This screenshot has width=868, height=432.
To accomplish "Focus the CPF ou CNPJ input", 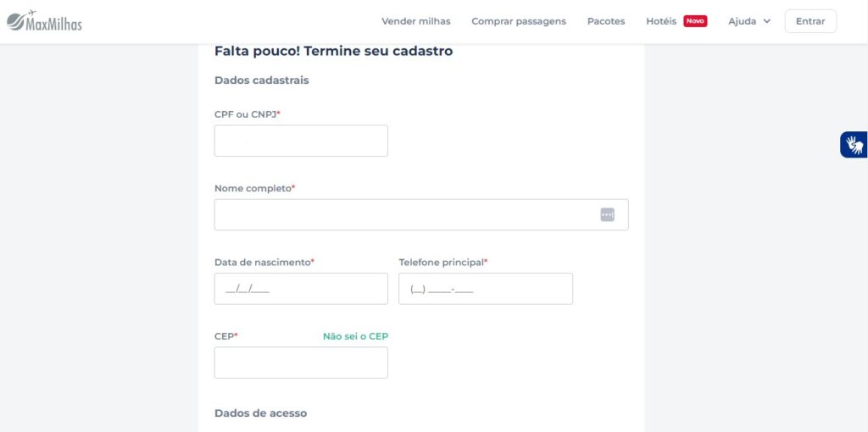I will pos(301,141).
